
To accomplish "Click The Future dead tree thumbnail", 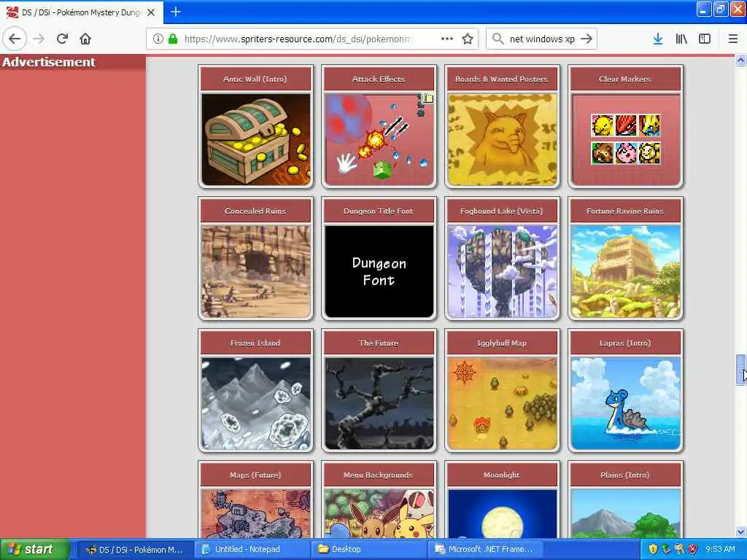I will click(379, 403).
